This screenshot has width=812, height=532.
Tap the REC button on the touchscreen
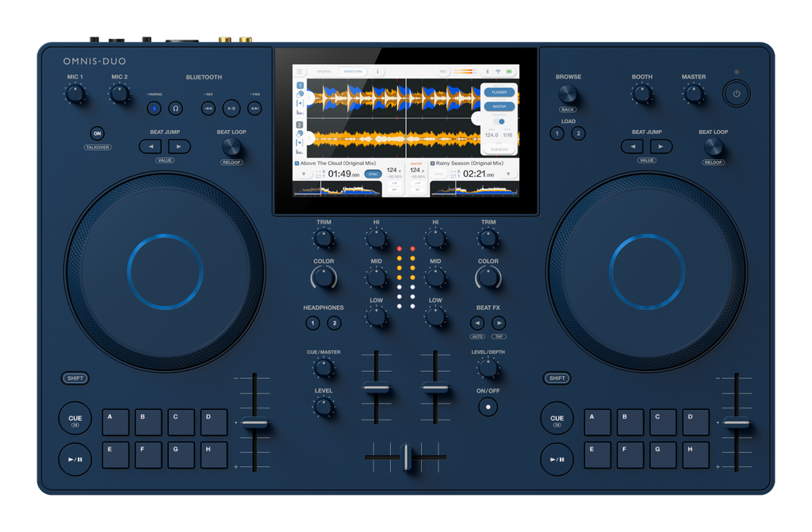coord(442,71)
